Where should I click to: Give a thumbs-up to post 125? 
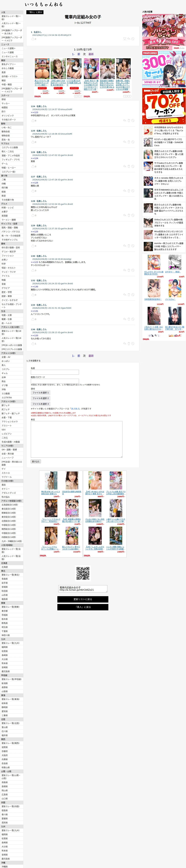(x=33, y=142)
